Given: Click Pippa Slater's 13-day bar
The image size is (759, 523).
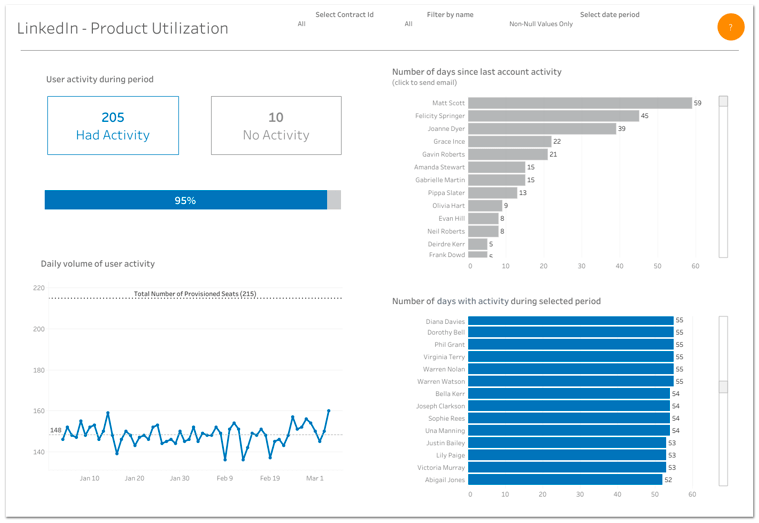Looking at the screenshot, I should pyautogui.click(x=493, y=193).
